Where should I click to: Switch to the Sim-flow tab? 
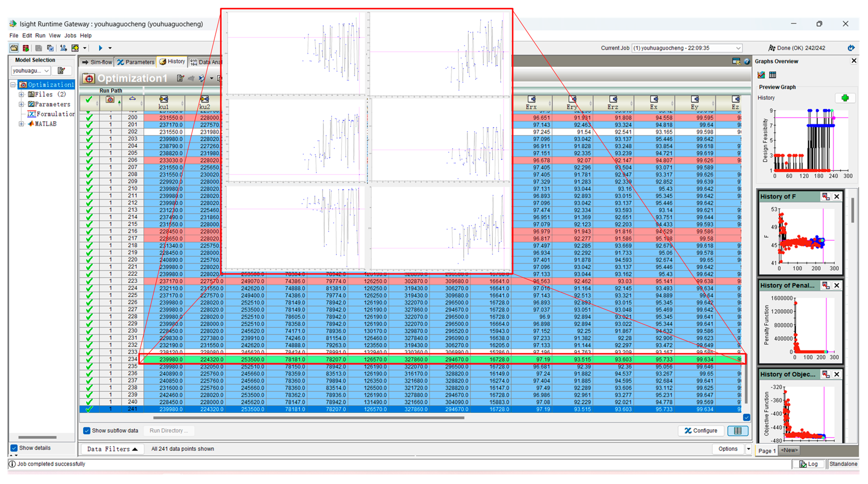[97, 62]
